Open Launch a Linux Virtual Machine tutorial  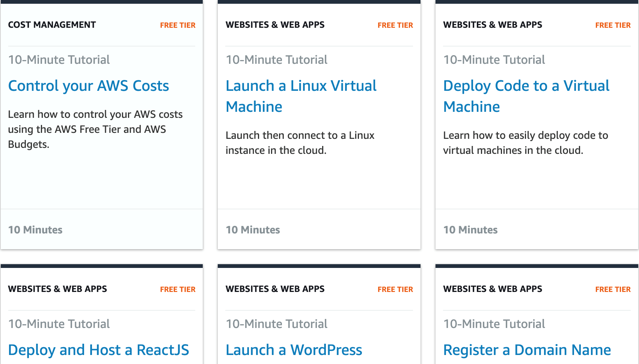(x=301, y=96)
